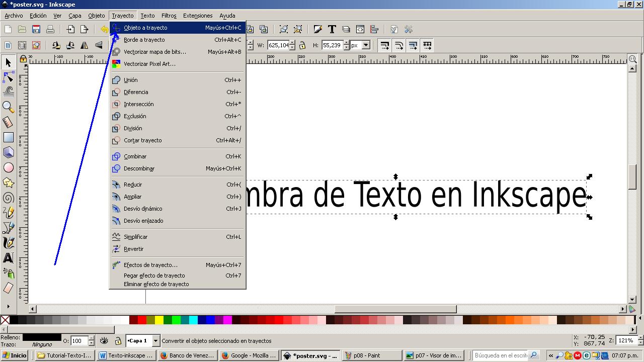Adjust the height H spinner arrows
This screenshot has height=362, width=644.
(346, 45)
